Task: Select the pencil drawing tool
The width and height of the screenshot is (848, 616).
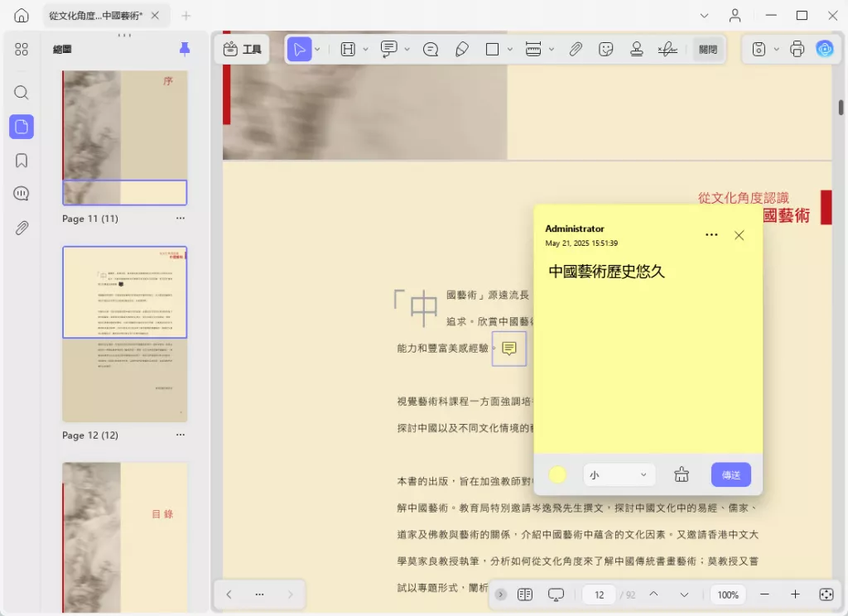Action: point(462,50)
